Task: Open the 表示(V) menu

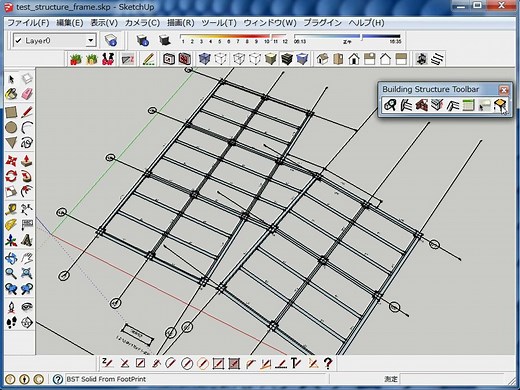Action: tap(104, 23)
